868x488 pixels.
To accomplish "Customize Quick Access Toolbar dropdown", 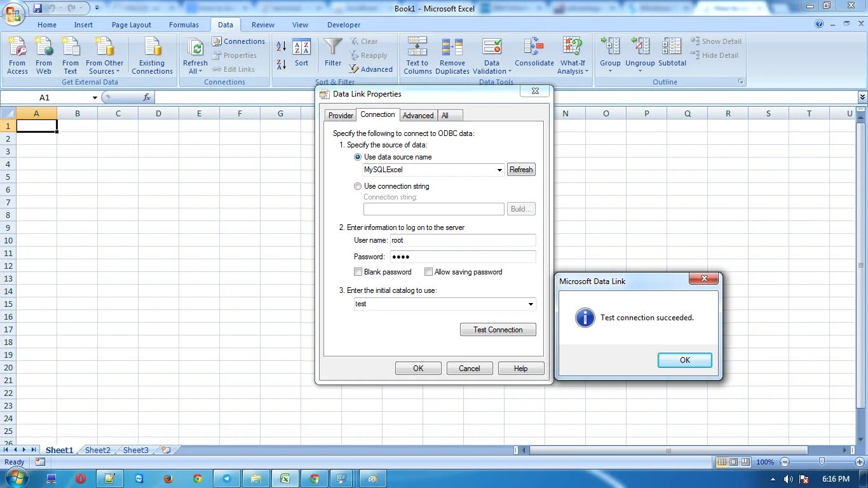I will [x=97, y=8].
